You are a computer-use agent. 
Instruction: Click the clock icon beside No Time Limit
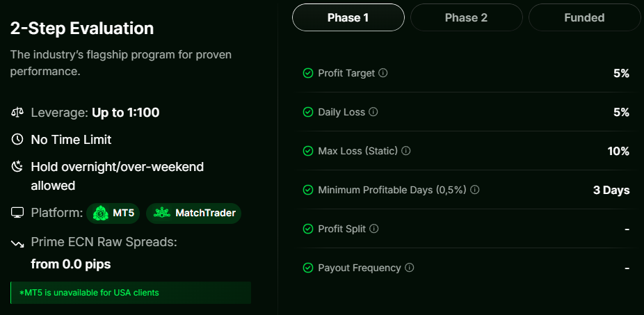(18, 140)
